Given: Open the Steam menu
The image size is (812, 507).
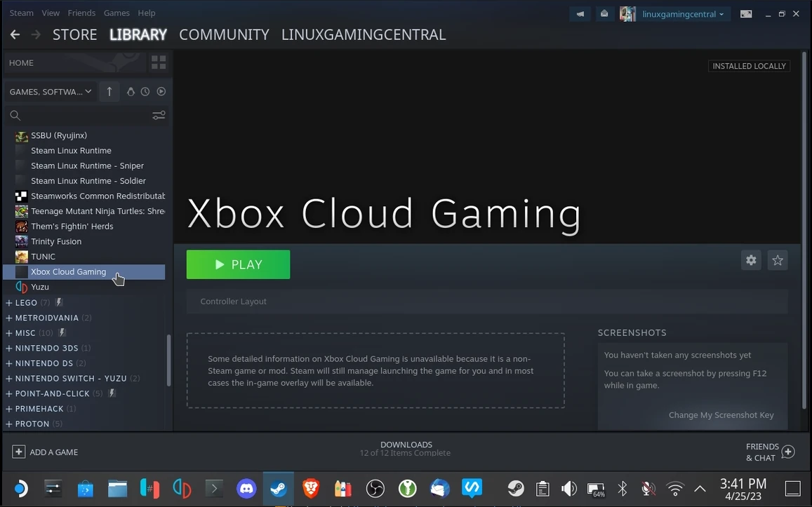Looking at the screenshot, I should coord(21,13).
